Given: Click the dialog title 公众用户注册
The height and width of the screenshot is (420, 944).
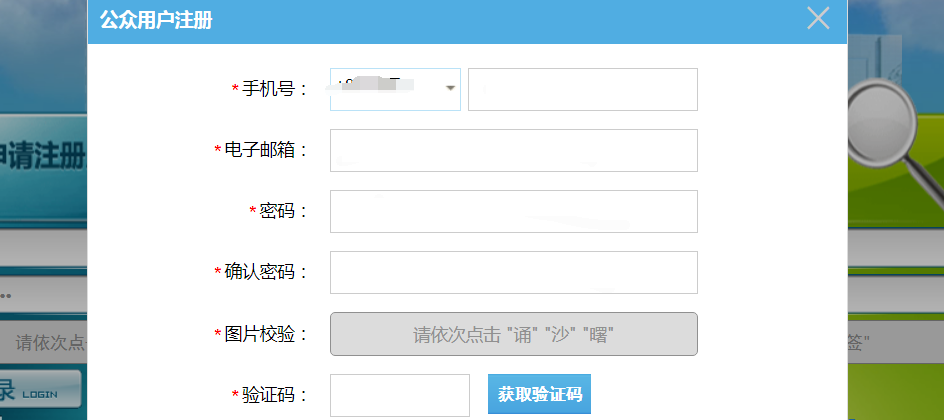Looking at the screenshot, I should coord(156,20).
